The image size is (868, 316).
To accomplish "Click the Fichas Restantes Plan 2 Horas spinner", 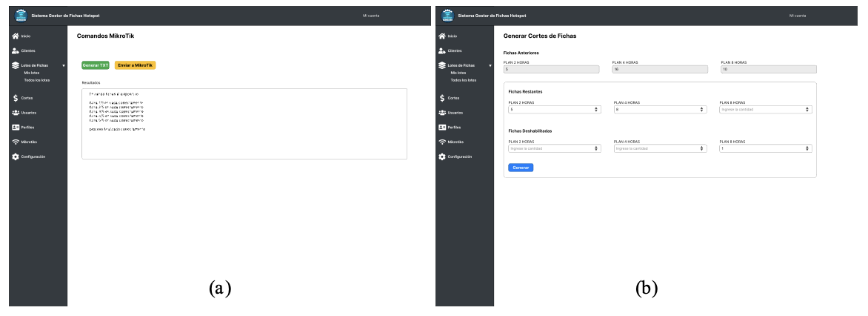I will coord(597,109).
